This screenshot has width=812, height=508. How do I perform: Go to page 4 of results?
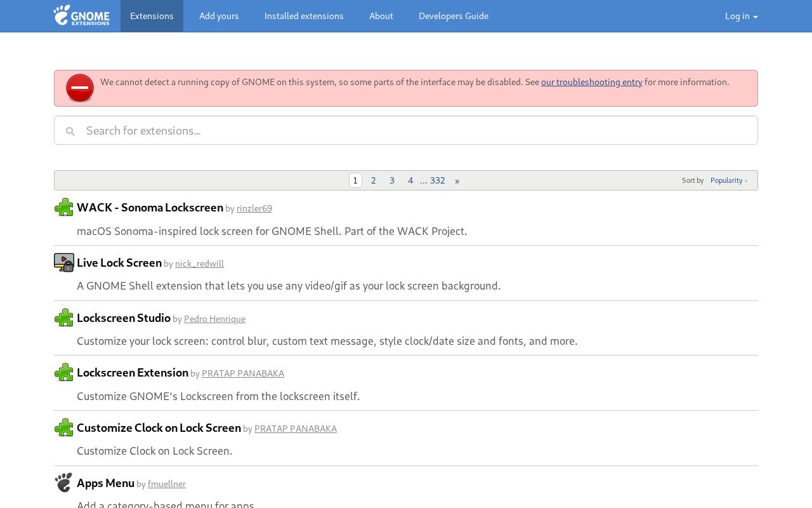410,180
